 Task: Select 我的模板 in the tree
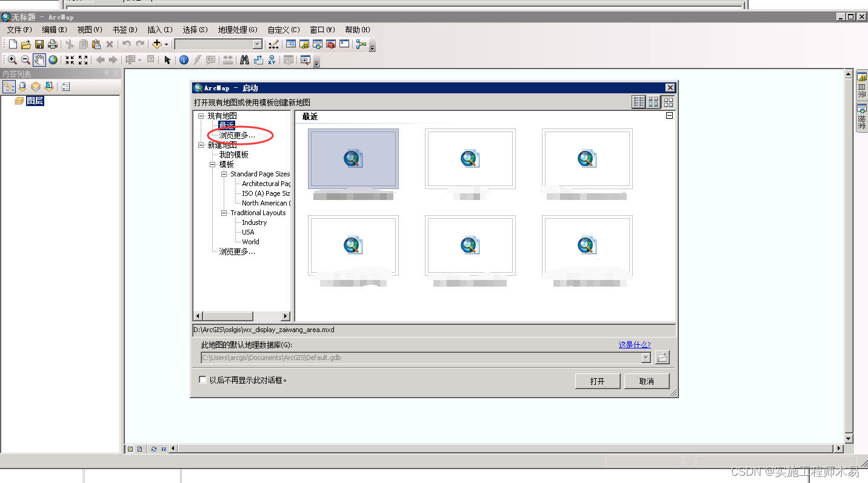coord(233,155)
